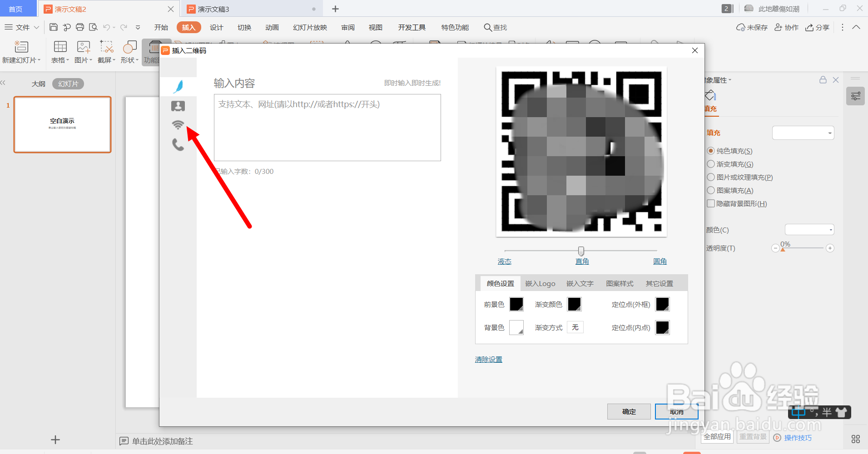Switch to the Embed Text tab
Viewport: 868px width, 454px height.
(x=580, y=283)
